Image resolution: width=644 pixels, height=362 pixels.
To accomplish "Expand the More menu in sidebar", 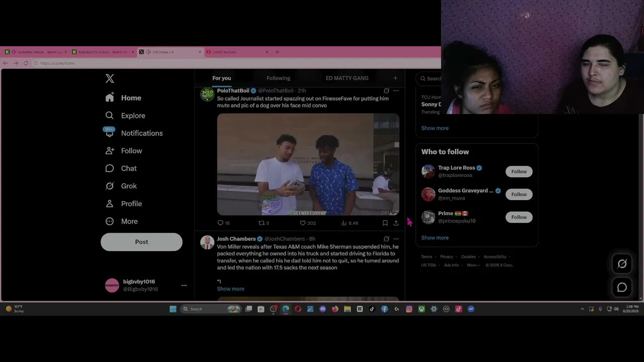I will (x=121, y=221).
